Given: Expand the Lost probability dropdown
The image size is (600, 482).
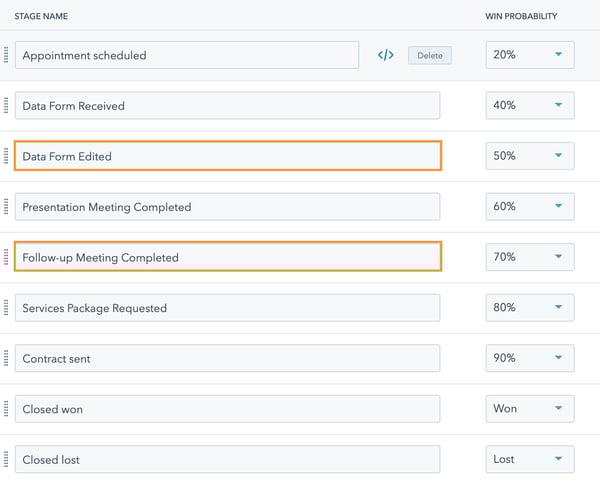Looking at the screenshot, I should pos(530,459).
